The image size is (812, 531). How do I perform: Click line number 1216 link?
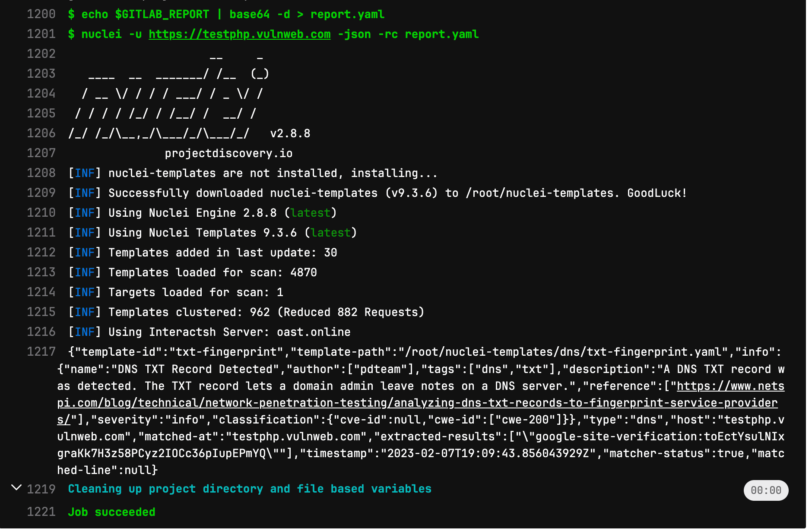coord(41,332)
